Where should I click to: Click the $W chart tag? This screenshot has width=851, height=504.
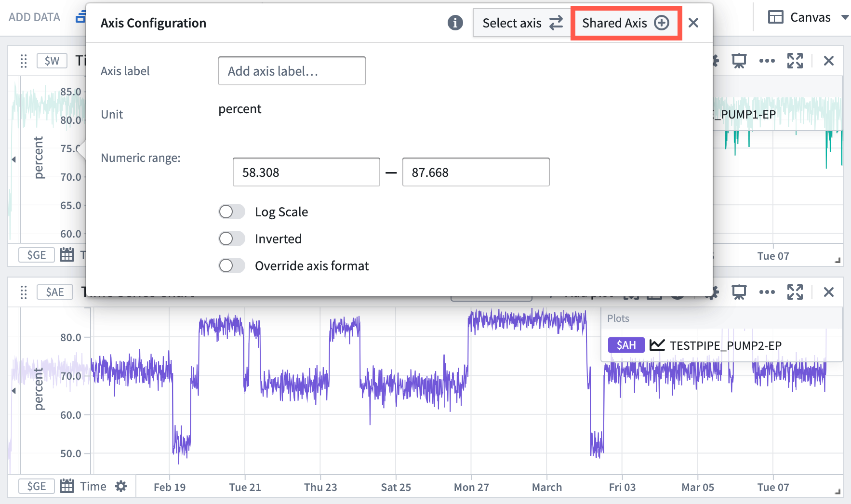52,61
